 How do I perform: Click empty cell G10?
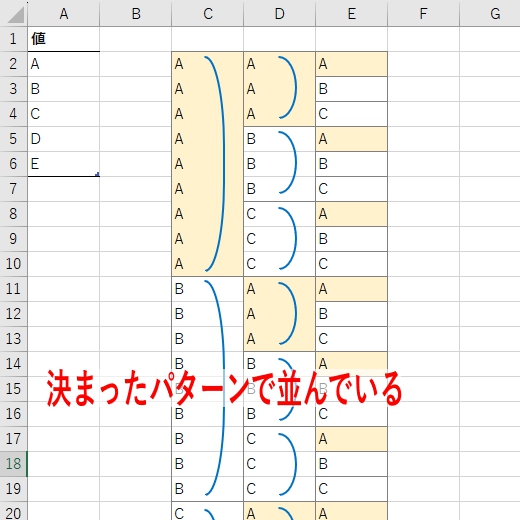pyautogui.click(x=490, y=264)
